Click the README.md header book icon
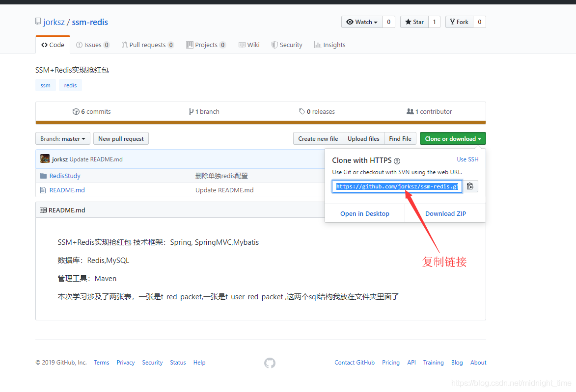Image resolution: width=576 pixels, height=392 pixels. tap(43, 210)
